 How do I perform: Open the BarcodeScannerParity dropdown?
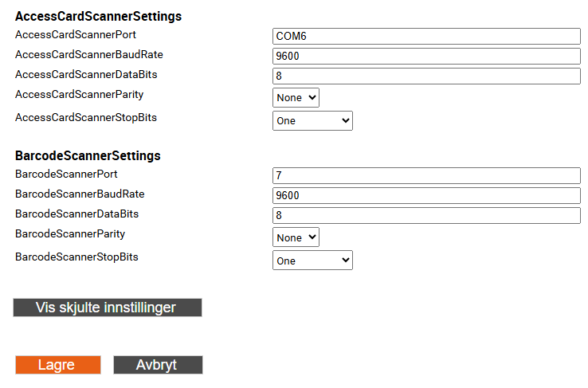[x=296, y=237]
